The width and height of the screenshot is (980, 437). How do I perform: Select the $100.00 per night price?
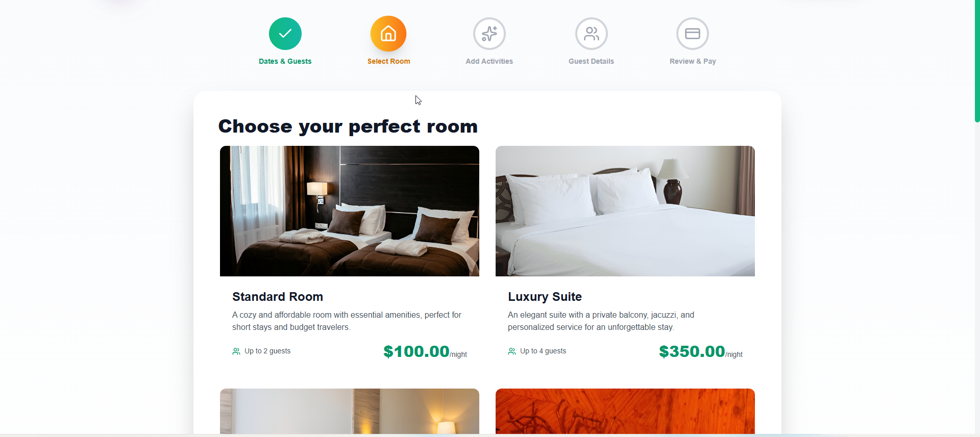pyautogui.click(x=425, y=351)
